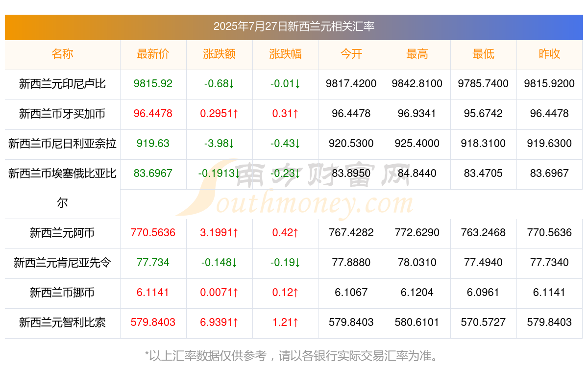Image resolution: width=588 pixels, height=371 pixels.
Task: Click low value 763.2468
Action: click(x=483, y=233)
